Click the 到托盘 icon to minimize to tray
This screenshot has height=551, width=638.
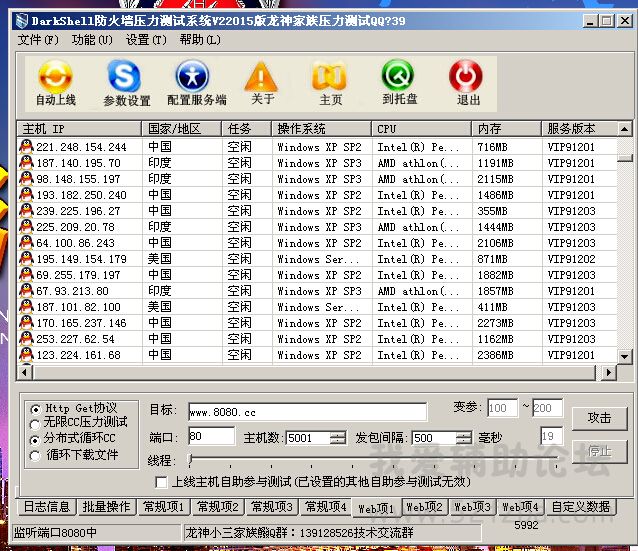point(399,77)
